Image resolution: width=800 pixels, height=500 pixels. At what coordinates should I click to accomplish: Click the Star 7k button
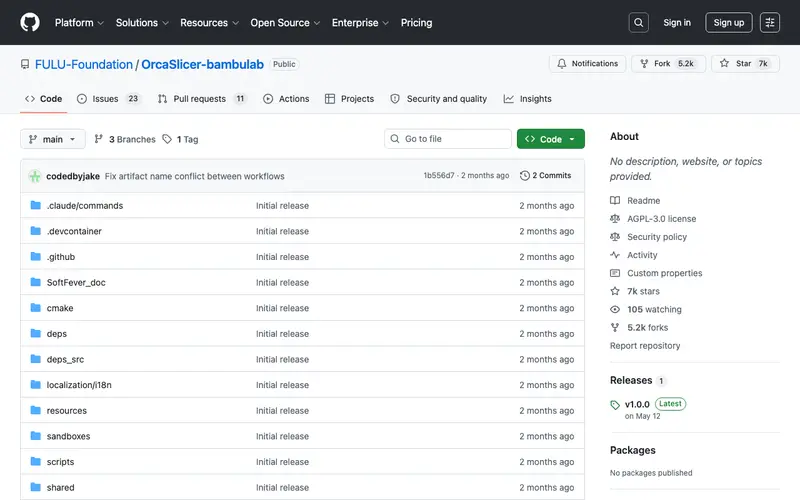click(745, 64)
